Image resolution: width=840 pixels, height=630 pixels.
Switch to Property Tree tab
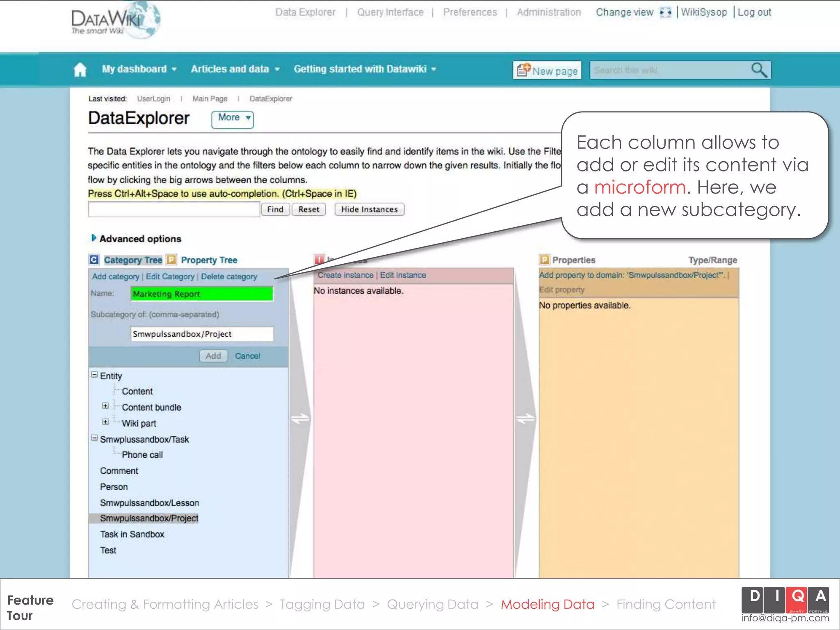[209, 260]
